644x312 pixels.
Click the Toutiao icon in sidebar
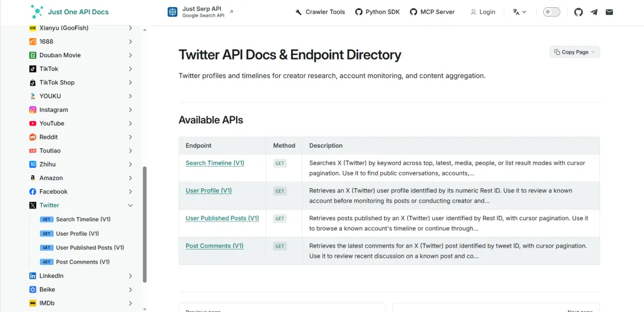pos(33,151)
